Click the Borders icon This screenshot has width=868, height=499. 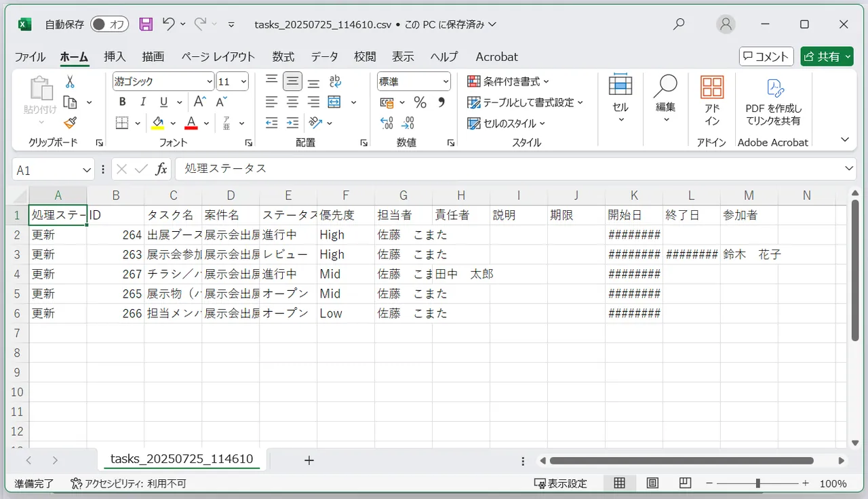click(122, 123)
